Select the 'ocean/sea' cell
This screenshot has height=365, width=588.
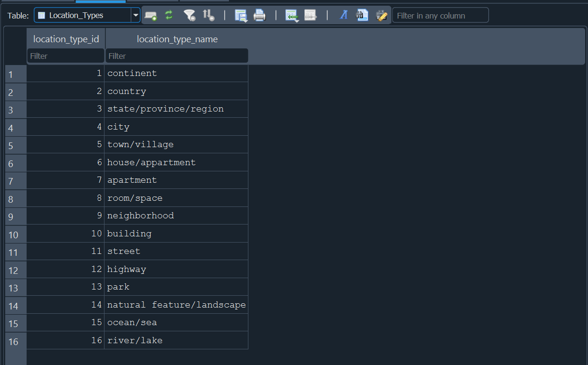[x=176, y=323]
